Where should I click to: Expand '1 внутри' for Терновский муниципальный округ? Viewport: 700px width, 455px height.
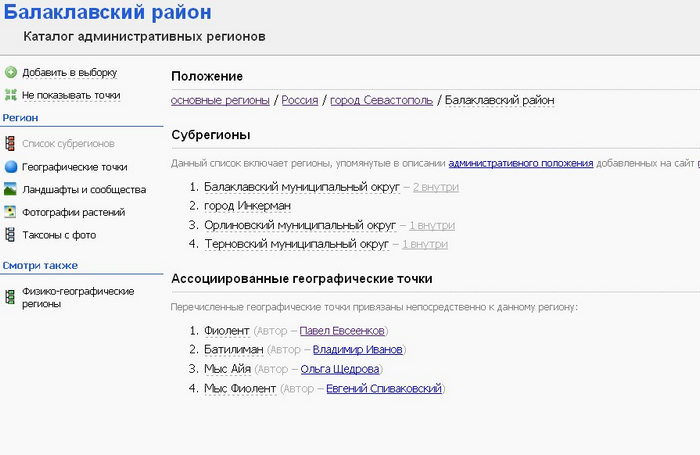coord(425,244)
